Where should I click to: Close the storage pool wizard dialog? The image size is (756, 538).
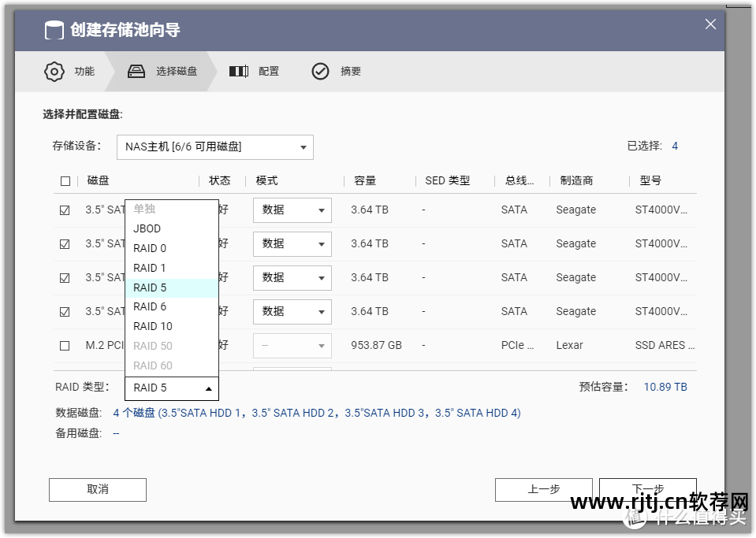pos(710,24)
